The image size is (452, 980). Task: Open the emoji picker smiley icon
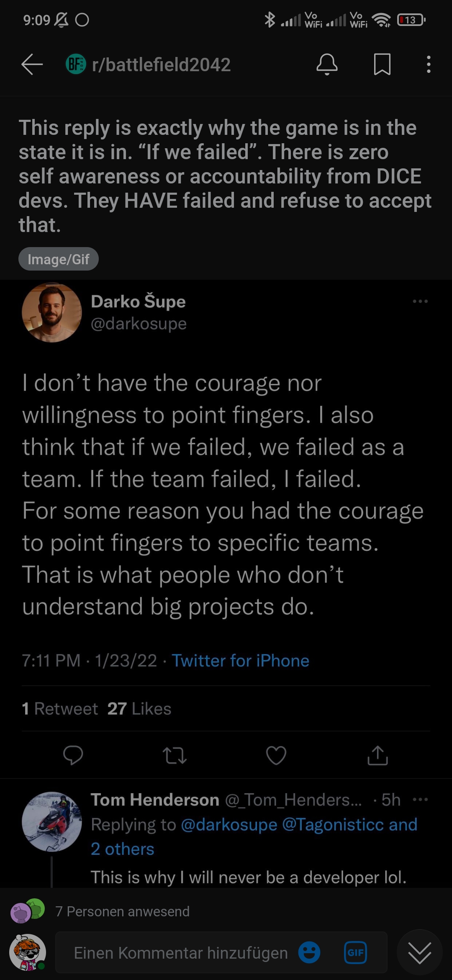[309, 953]
